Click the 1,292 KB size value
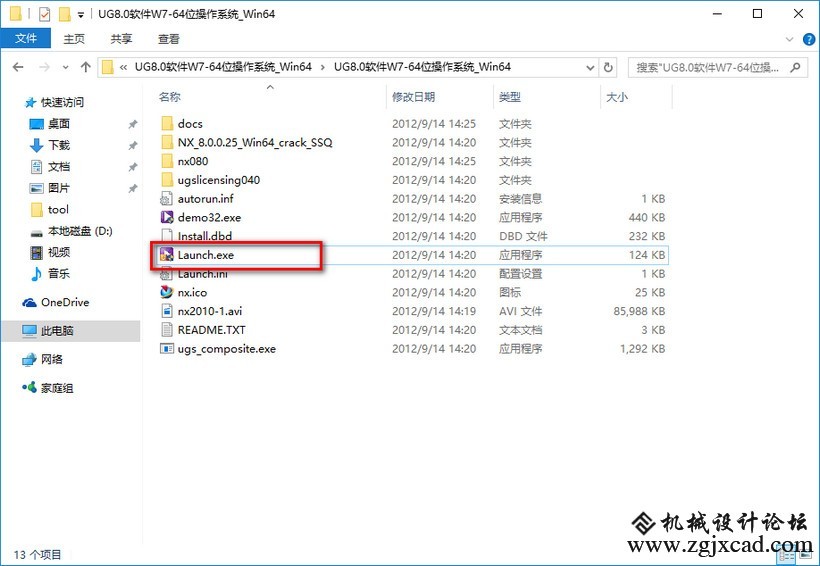This screenshot has height=566, width=820. coord(642,348)
